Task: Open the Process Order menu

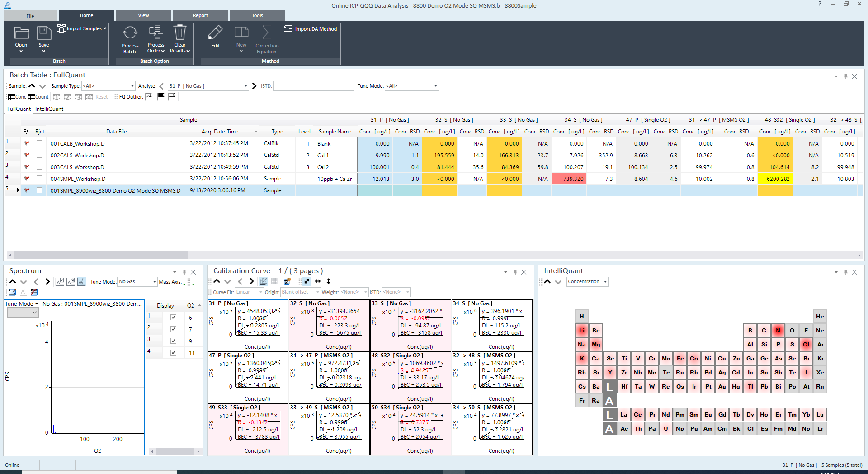Action: point(156,39)
